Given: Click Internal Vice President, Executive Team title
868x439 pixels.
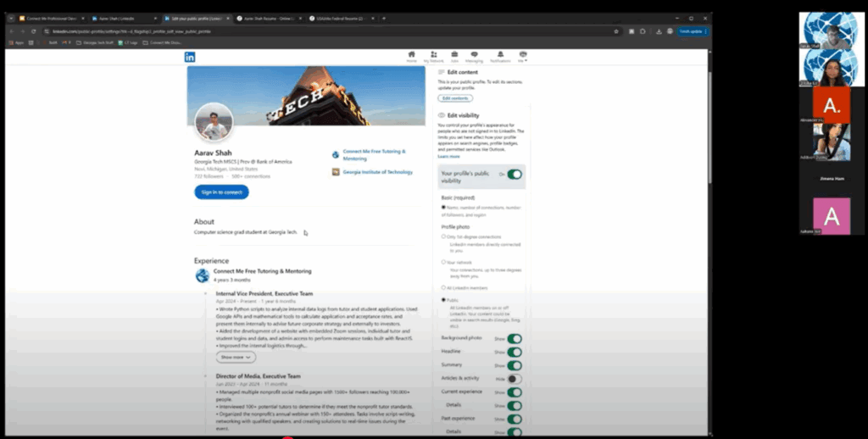Looking at the screenshot, I should [x=264, y=293].
